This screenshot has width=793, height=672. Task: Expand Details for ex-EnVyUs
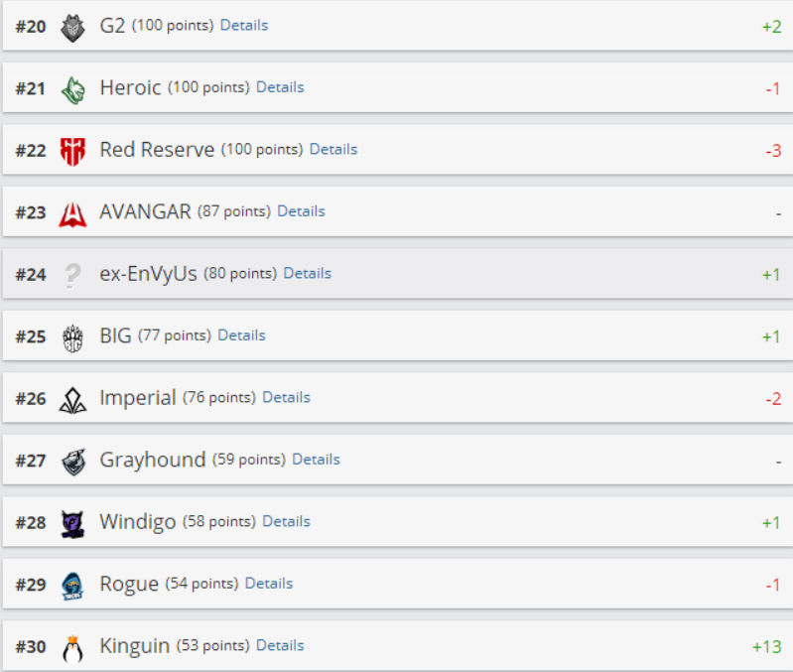pyautogui.click(x=307, y=274)
